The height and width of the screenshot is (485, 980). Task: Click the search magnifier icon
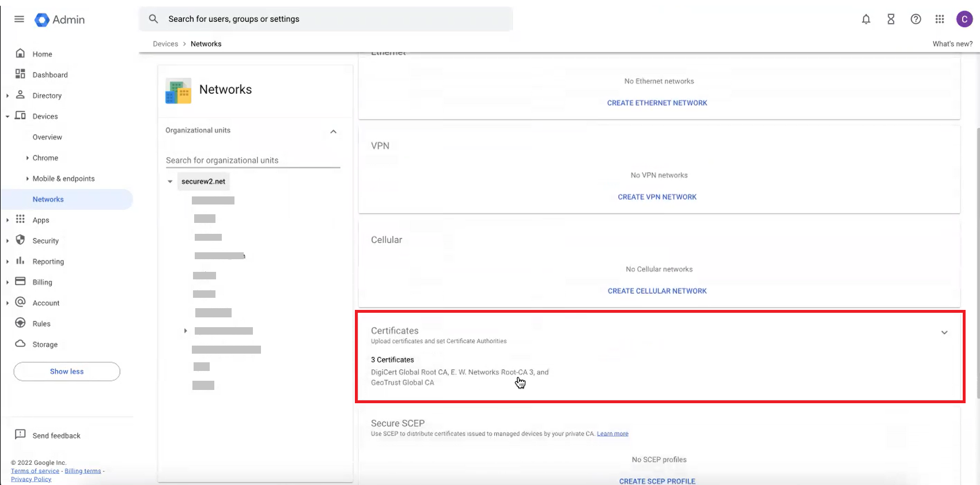click(153, 19)
